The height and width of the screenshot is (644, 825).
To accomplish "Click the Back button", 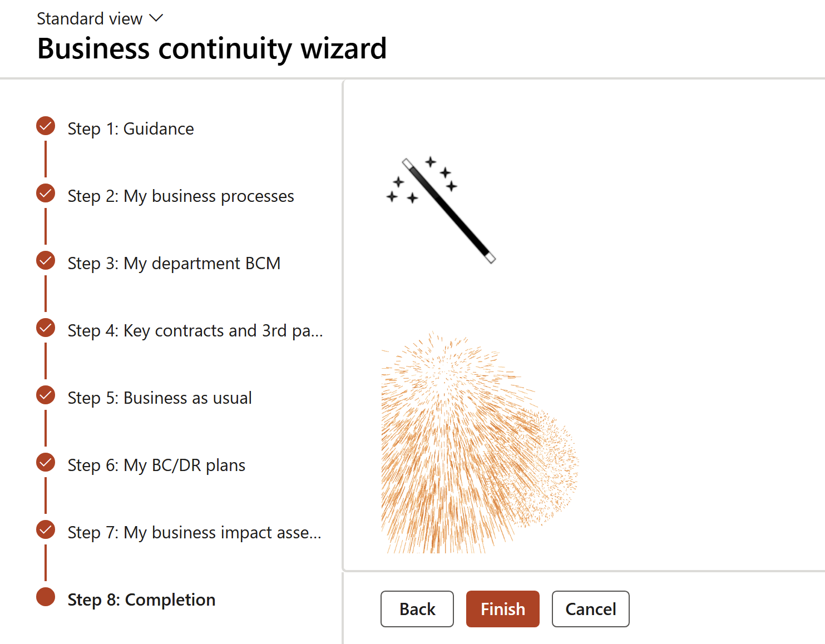I will [x=417, y=609].
